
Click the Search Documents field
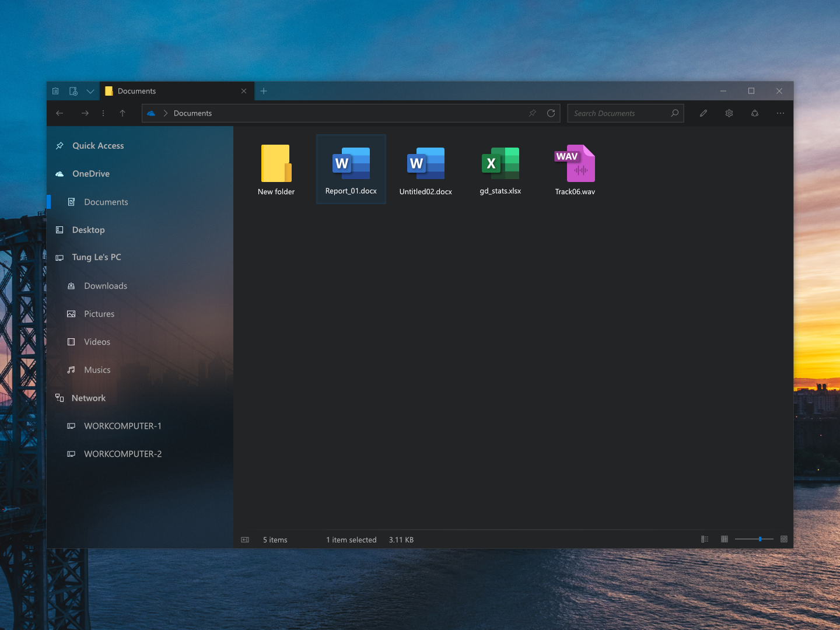click(x=618, y=113)
